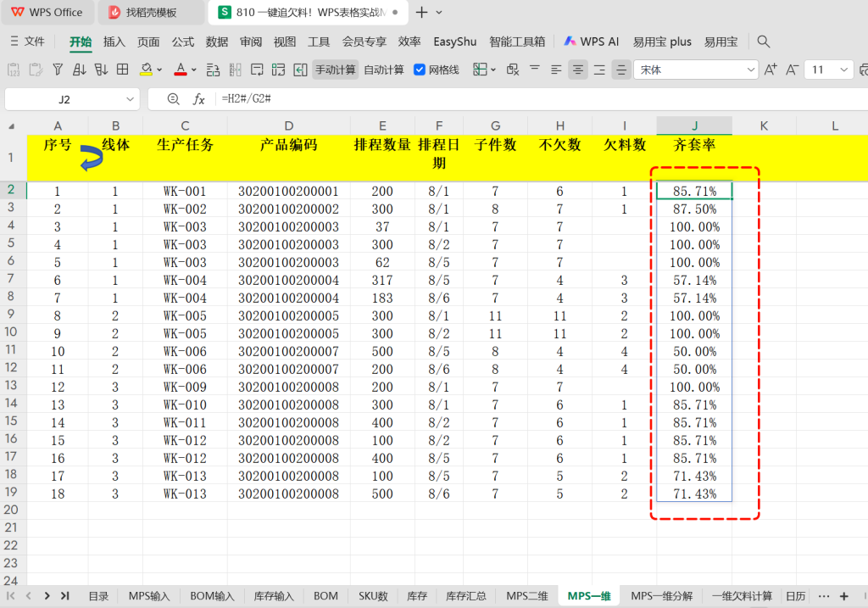Open the font size 11 dropdown
868x608 pixels.
pos(843,70)
